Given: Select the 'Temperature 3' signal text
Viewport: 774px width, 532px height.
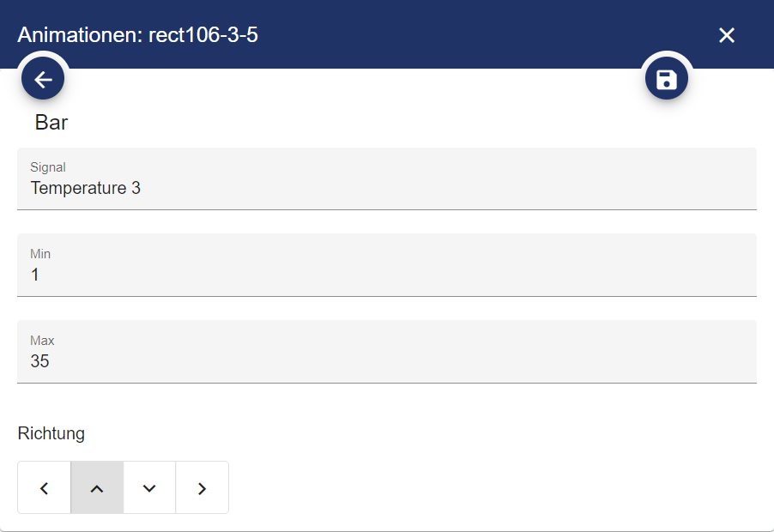Looking at the screenshot, I should (86, 188).
